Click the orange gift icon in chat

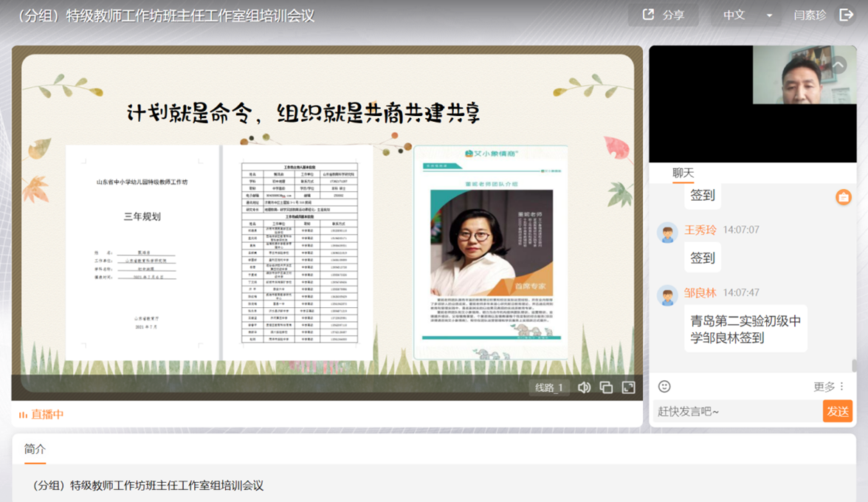[844, 196]
